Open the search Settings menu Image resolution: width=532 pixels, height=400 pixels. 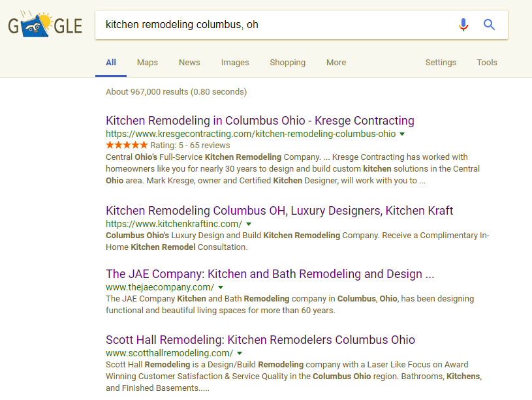tap(441, 63)
